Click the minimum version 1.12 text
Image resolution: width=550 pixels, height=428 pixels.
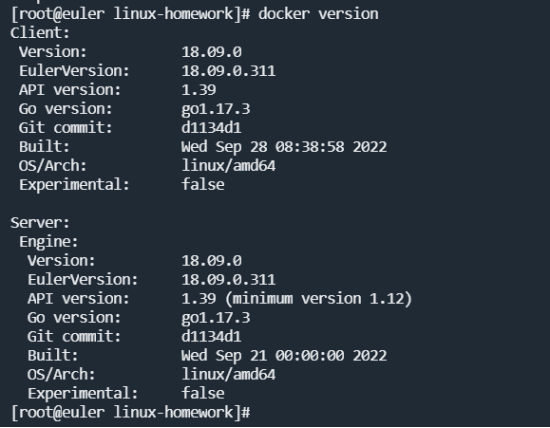[318, 299]
